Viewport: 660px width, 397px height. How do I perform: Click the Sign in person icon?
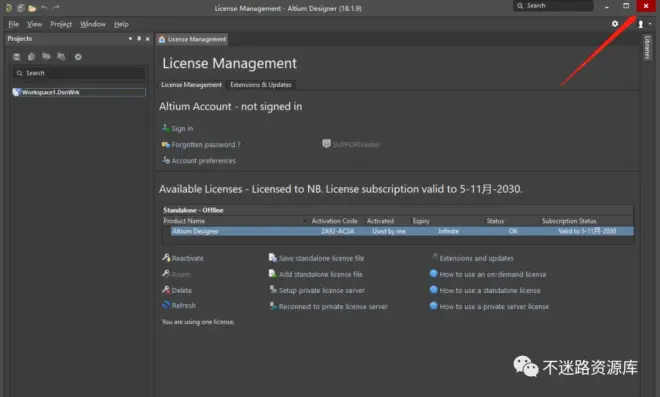tap(166, 128)
